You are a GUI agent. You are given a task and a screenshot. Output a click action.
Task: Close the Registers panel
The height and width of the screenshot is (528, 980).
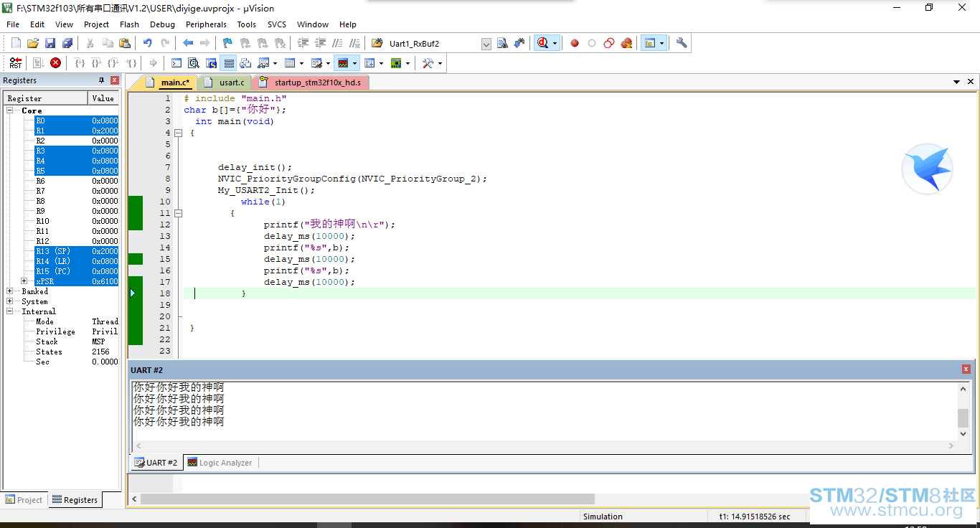pyautogui.click(x=115, y=80)
